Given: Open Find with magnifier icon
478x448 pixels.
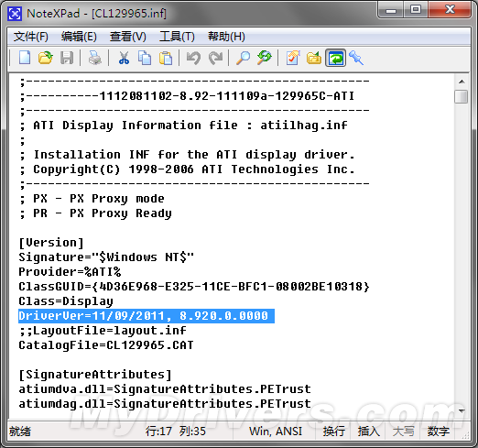Looking at the screenshot, I should point(244,58).
